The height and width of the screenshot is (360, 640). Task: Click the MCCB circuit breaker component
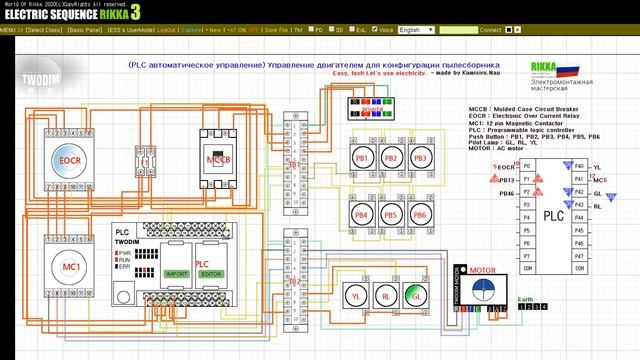218,159
